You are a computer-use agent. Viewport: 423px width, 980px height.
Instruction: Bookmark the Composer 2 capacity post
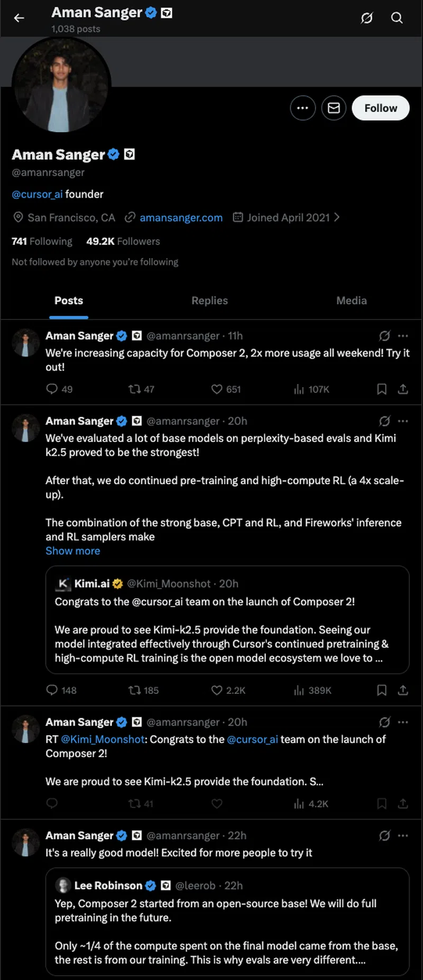pos(382,389)
